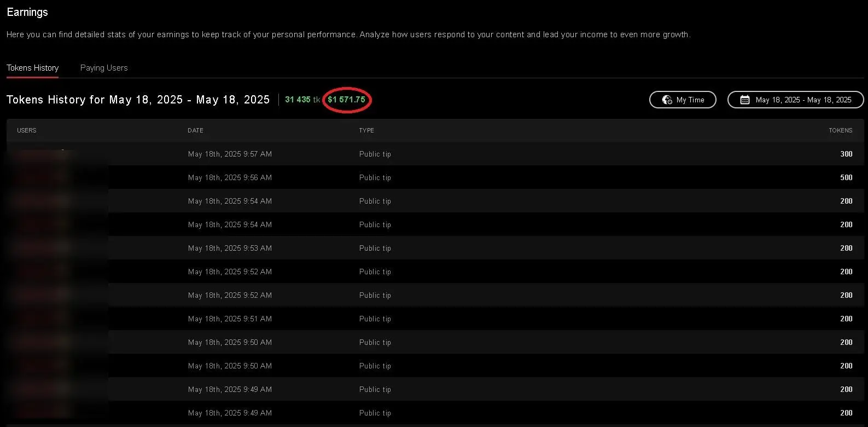Switch to the Paying Users tab
The image size is (868, 427).
point(104,68)
